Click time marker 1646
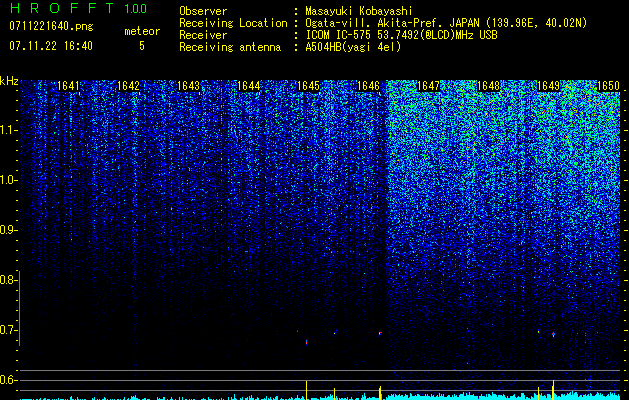This screenshot has height=400, width=629. point(368,86)
